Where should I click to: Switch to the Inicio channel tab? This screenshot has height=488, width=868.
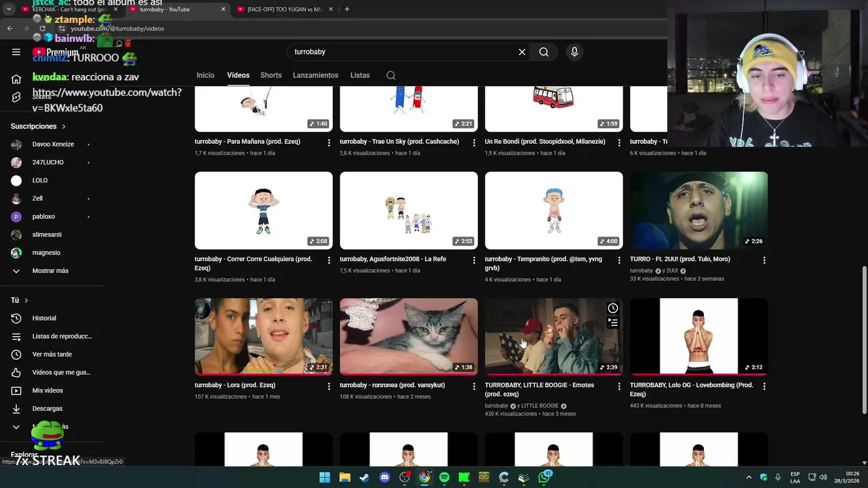(x=205, y=75)
